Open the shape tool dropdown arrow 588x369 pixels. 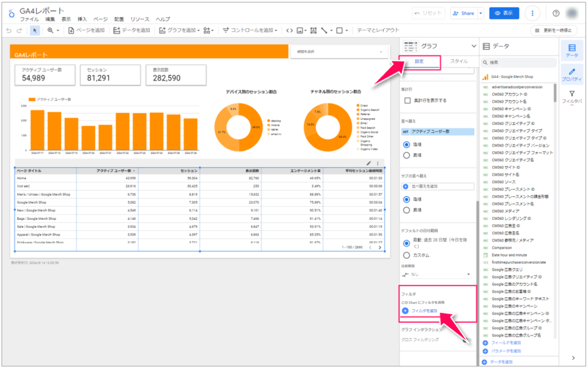(x=347, y=31)
